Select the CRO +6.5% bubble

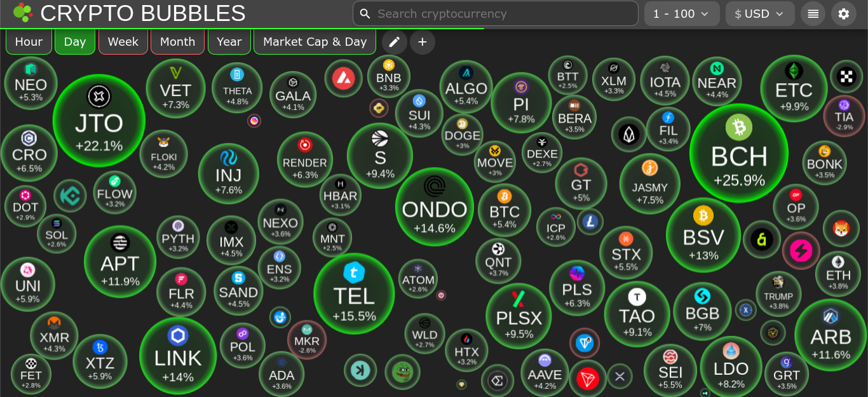29,153
